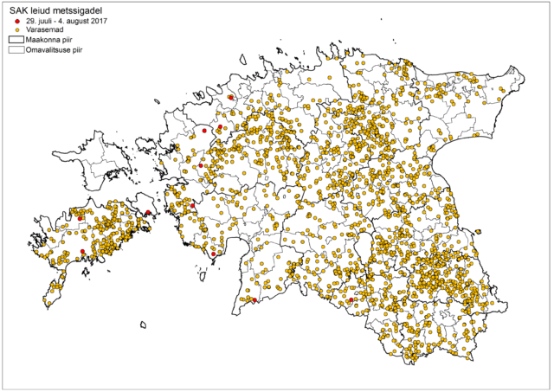Pick the red dot on mainland coast facing Muhu
This screenshot has height=392, width=554.
click(192, 205)
